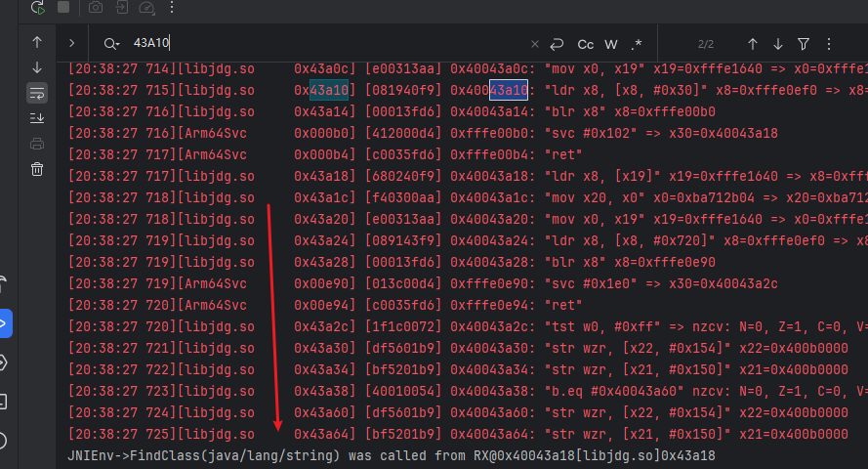Viewport: 868px width, 469px height.
Task: Clear all console output with the trash icon
Action: [x=37, y=169]
